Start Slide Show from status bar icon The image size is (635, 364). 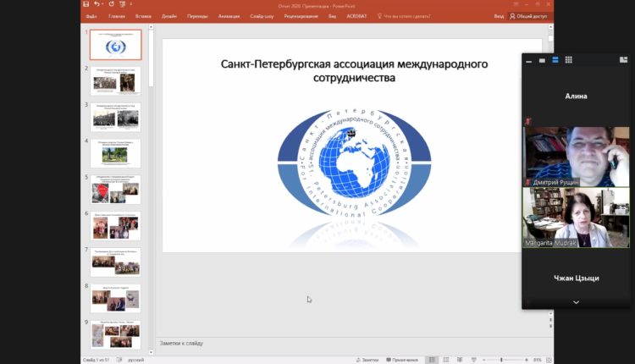click(473, 360)
